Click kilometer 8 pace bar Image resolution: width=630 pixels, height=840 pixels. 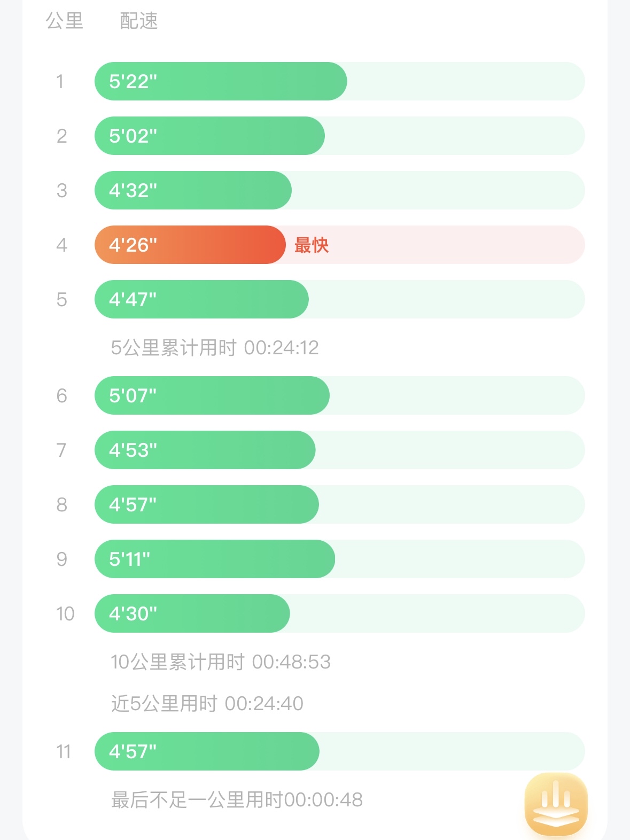click(x=206, y=504)
